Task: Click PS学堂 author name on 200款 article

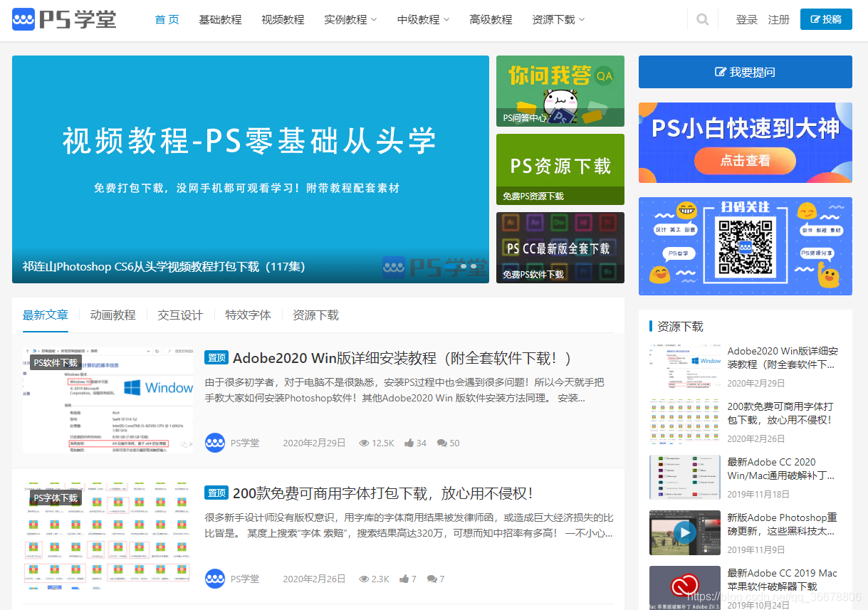Action: (x=245, y=579)
